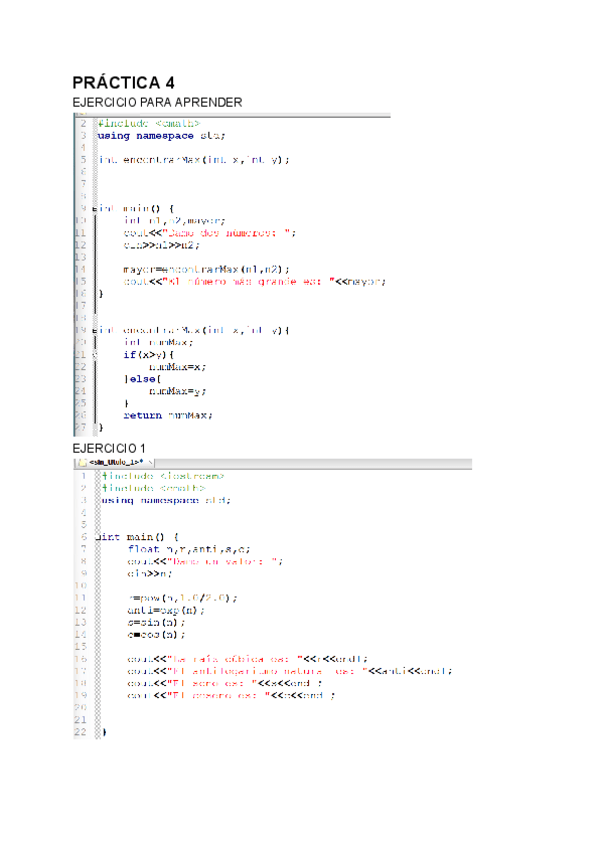Click line number 22 in Ejercicio 1 gutter
The width and height of the screenshot is (600, 848).
pyautogui.click(x=80, y=732)
